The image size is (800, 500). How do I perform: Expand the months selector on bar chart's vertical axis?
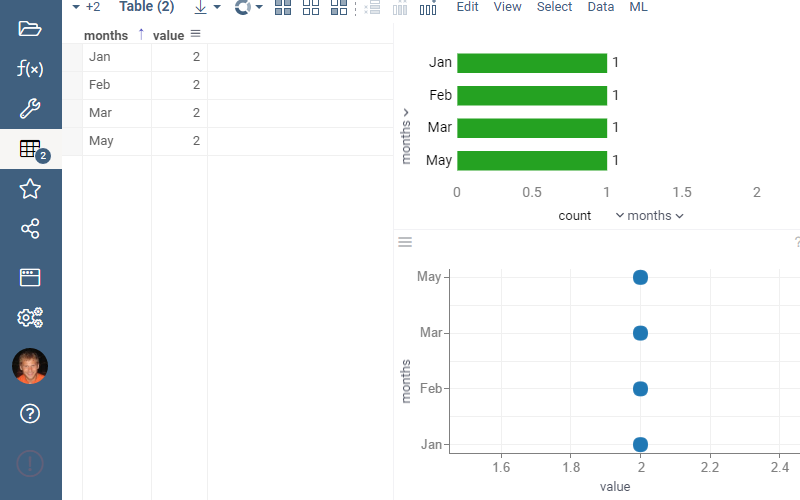pyautogui.click(x=405, y=135)
